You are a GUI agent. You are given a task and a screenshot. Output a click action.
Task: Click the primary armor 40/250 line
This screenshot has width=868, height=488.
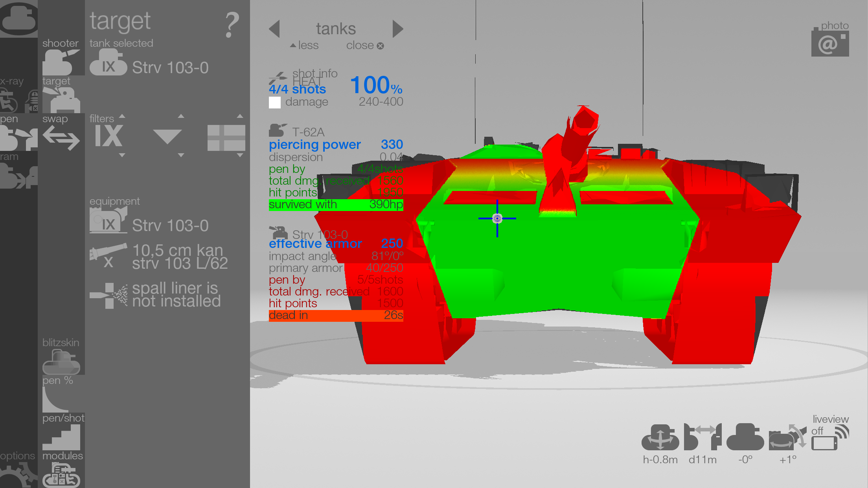[x=336, y=268]
